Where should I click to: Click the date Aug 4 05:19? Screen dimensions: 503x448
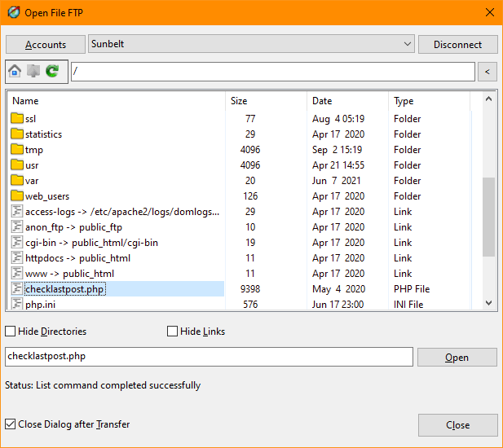pyautogui.click(x=338, y=119)
